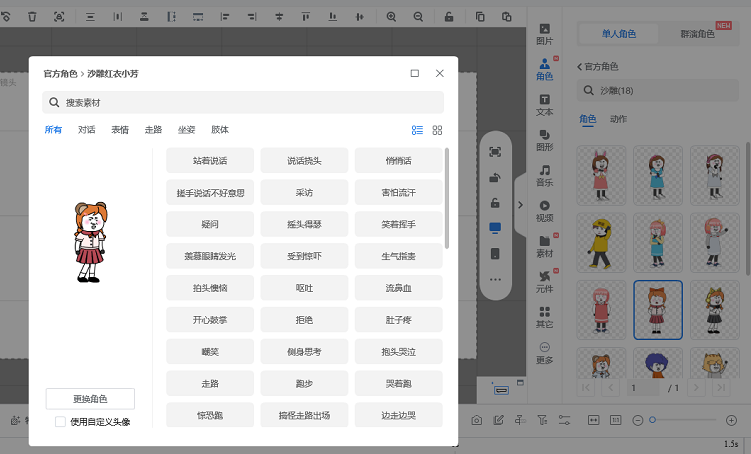
Task: Click the align left edges icon
Action: pos(225,17)
